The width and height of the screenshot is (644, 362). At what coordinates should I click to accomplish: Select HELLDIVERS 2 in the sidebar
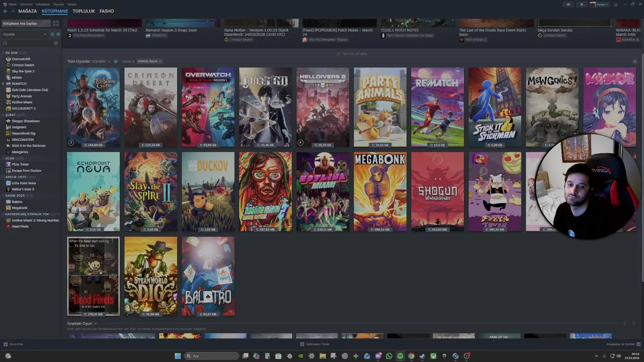point(24,109)
